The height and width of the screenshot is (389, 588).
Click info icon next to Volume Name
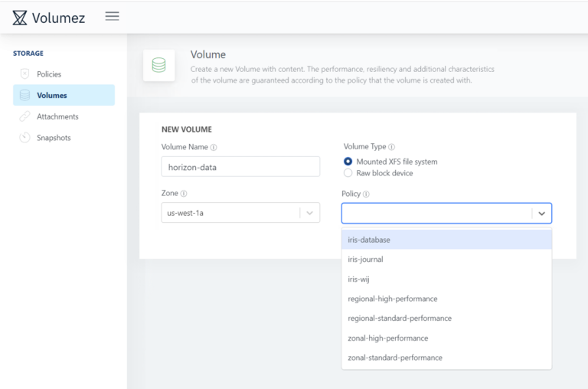[214, 148]
